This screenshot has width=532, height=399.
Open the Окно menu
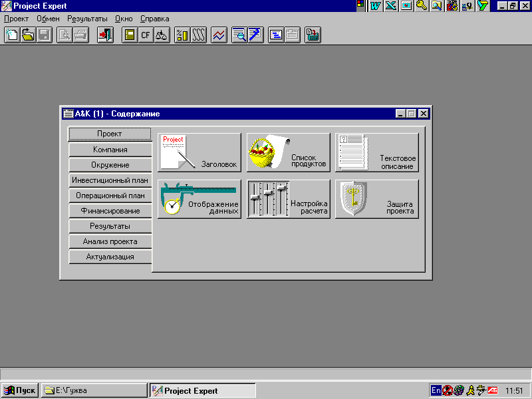[x=124, y=19]
